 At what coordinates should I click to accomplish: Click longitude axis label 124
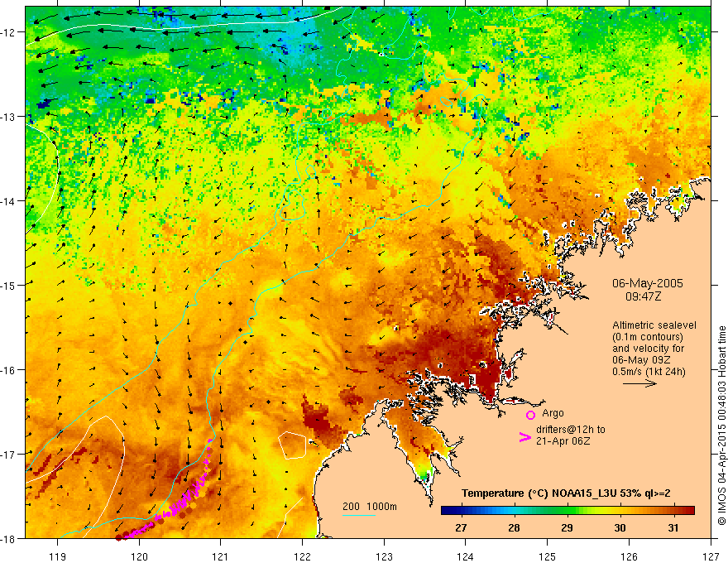pyautogui.click(x=466, y=556)
